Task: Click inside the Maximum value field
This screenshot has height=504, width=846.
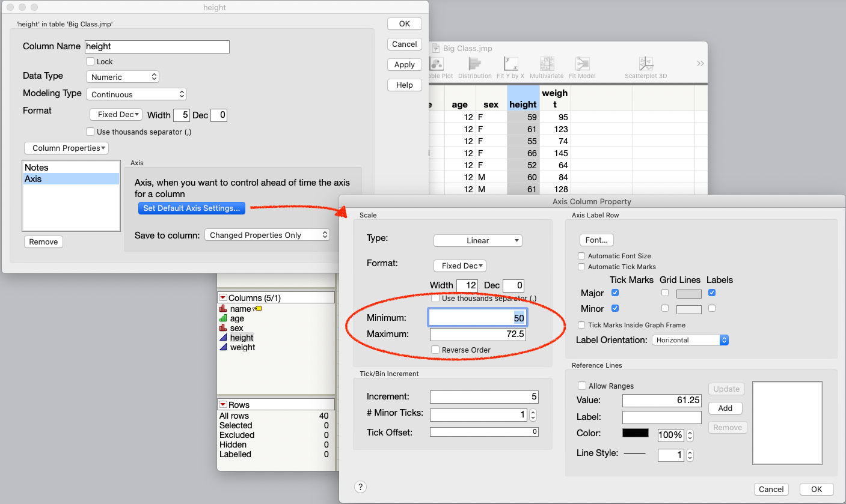Action: tap(477, 334)
